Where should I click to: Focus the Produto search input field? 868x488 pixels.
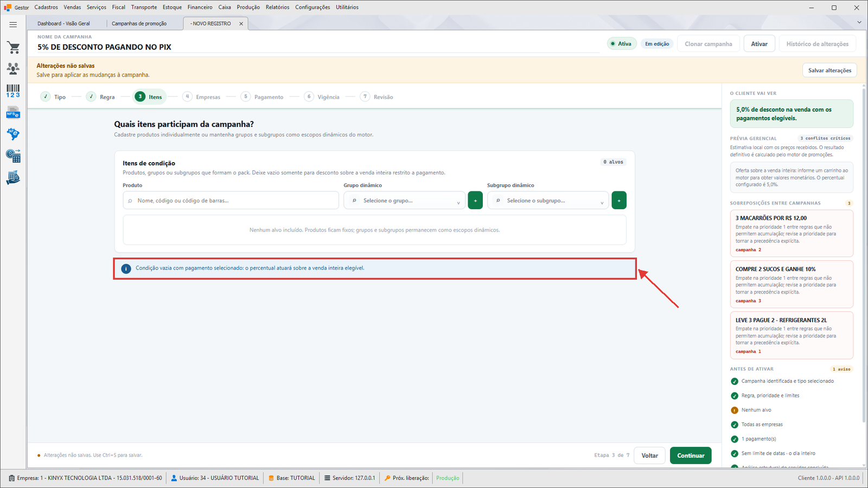231,200
